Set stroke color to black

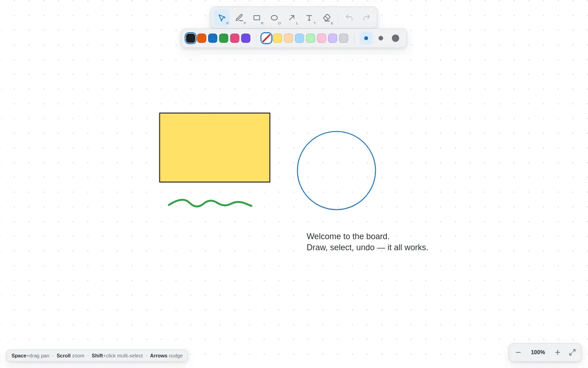pyautogui.click(x=191, y=38)
